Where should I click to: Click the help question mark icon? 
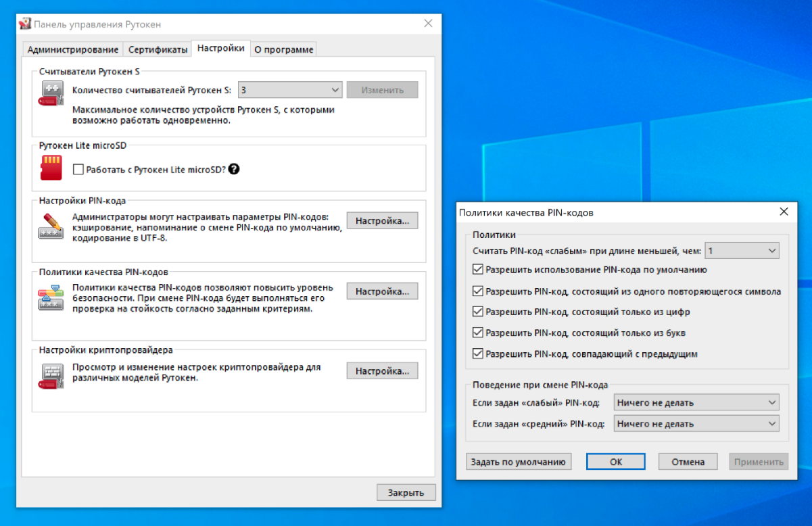tap(234, 169)
